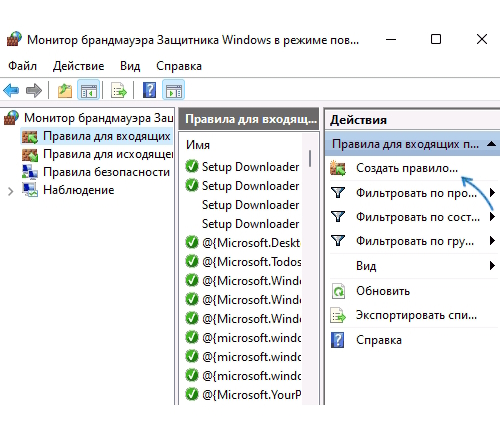The height and width of the screenshot is (429, 500).
Task: Open the Файл menu
Action: (x=22, y=66)
